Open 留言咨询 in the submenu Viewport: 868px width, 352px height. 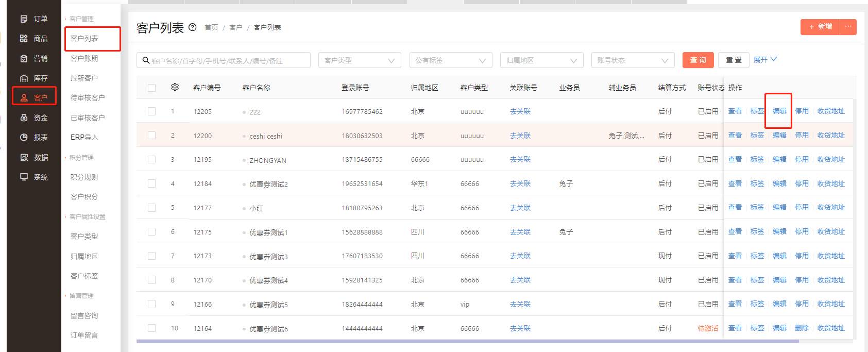click(84, 315)
